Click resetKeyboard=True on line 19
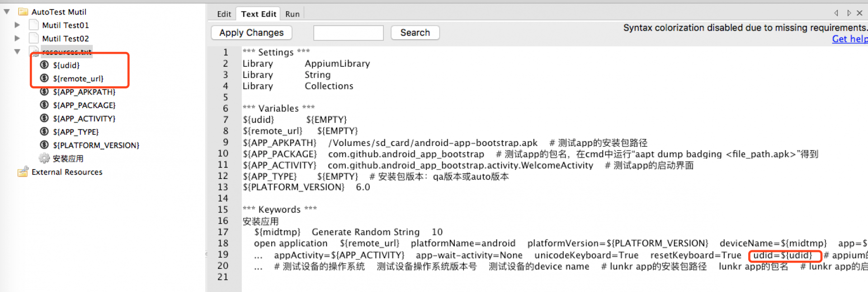This screenshot has height=292, width=868. coord(696,255)
